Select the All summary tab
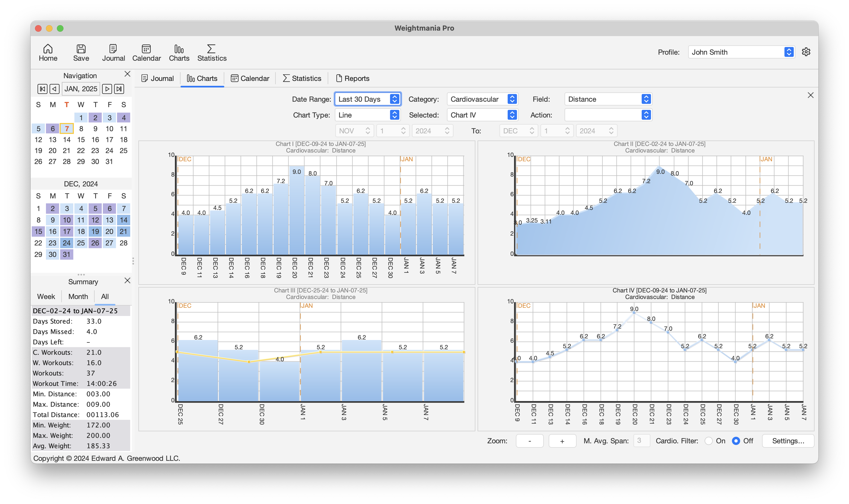849x504 pixels. pyautogui.click(x=105, y=297)
